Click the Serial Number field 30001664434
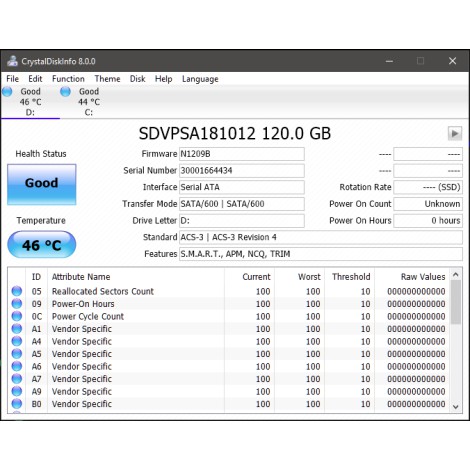Image resolution: width=470 pixels, height=470 pixels. point(242,171)
